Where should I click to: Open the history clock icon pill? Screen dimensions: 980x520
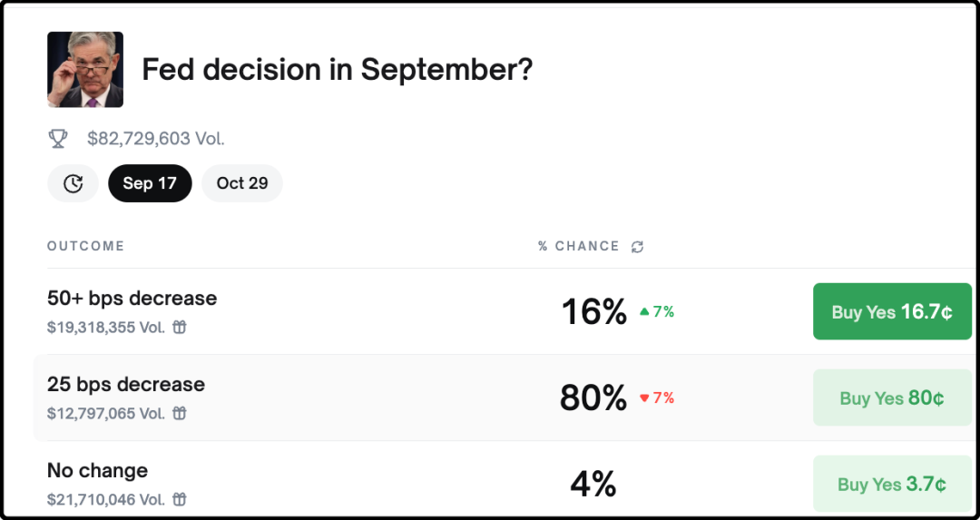(73, 183)
